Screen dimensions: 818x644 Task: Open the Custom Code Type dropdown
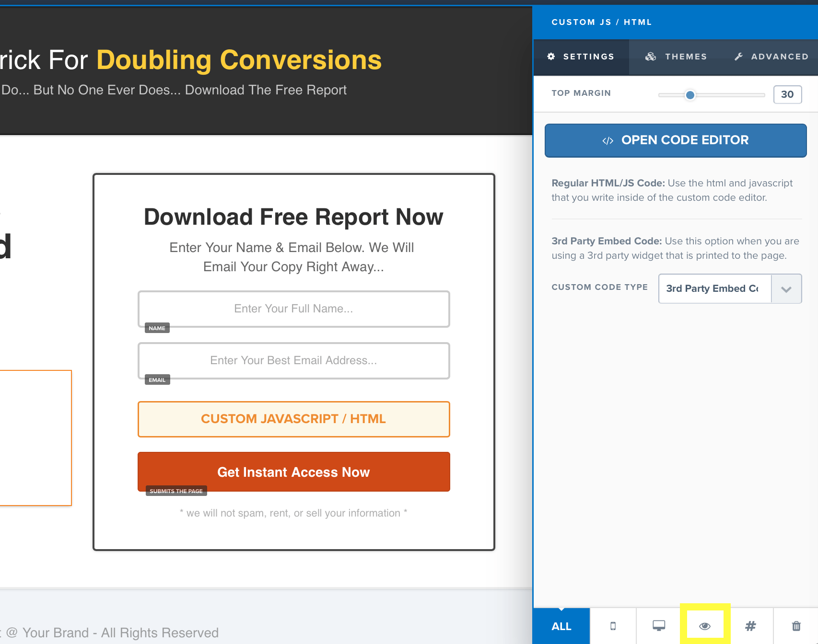(x=730, y=288)
